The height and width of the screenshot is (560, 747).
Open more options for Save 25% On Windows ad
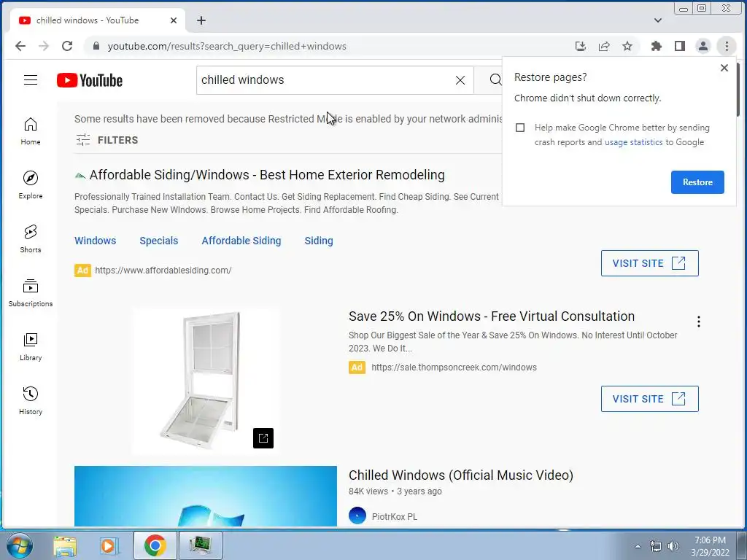coord(698,322)
